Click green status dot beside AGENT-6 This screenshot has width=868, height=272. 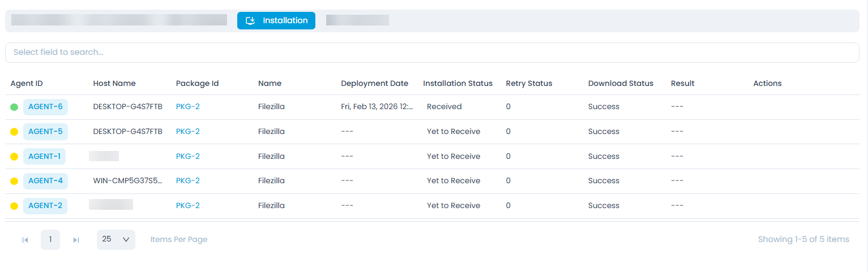point(14,107)
